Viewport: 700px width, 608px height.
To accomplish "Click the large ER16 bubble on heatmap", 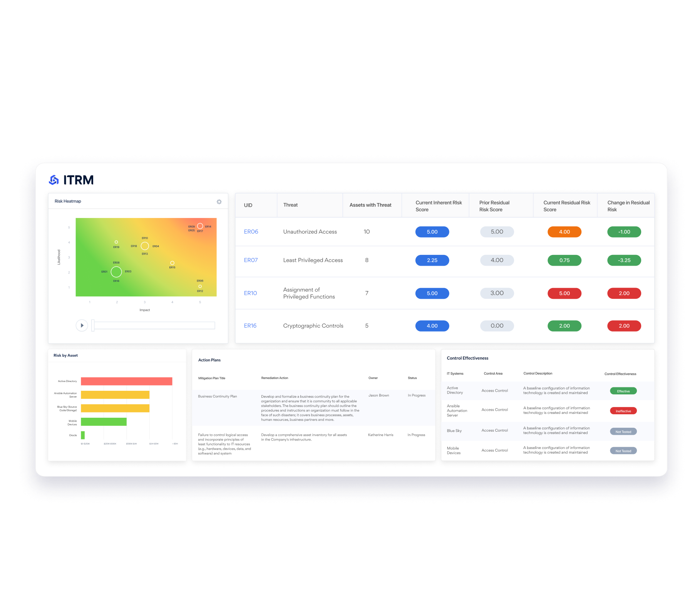I will (x=116, y=272).
